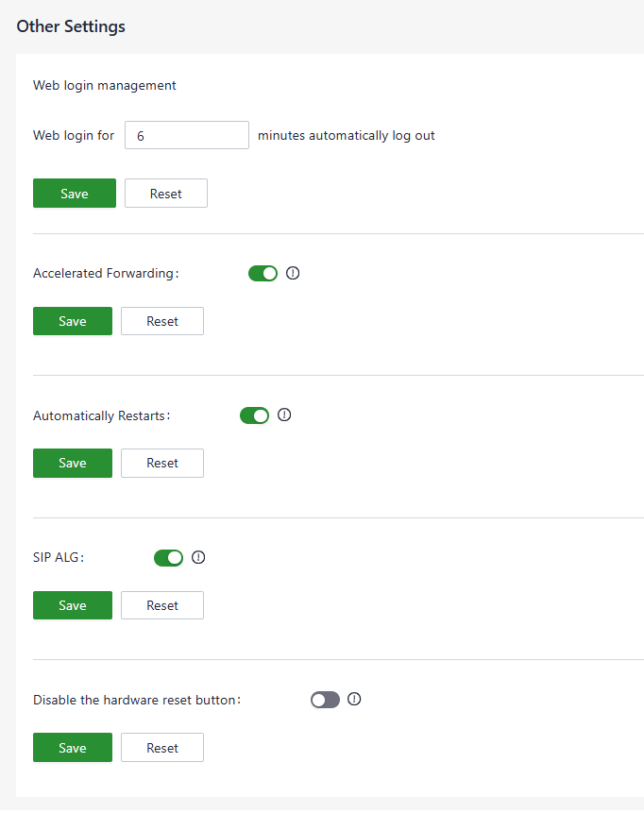644x813 pixels.
Task: Click the info icon next to SIP ALG
Action: (198, 557)
